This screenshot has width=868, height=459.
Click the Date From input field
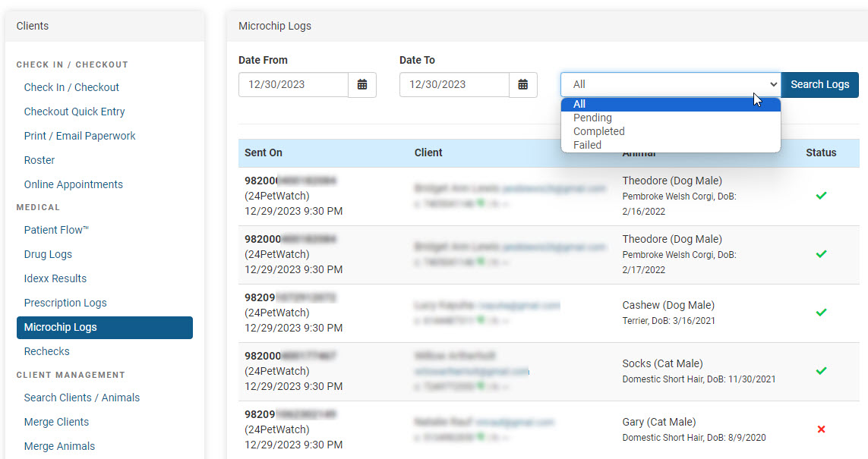coord(293,85)
